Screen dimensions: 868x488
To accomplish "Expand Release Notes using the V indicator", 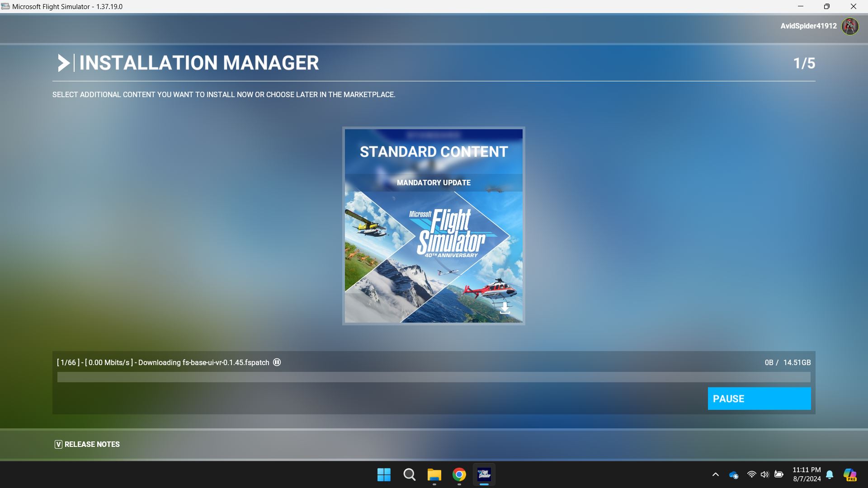I will 58,444.
